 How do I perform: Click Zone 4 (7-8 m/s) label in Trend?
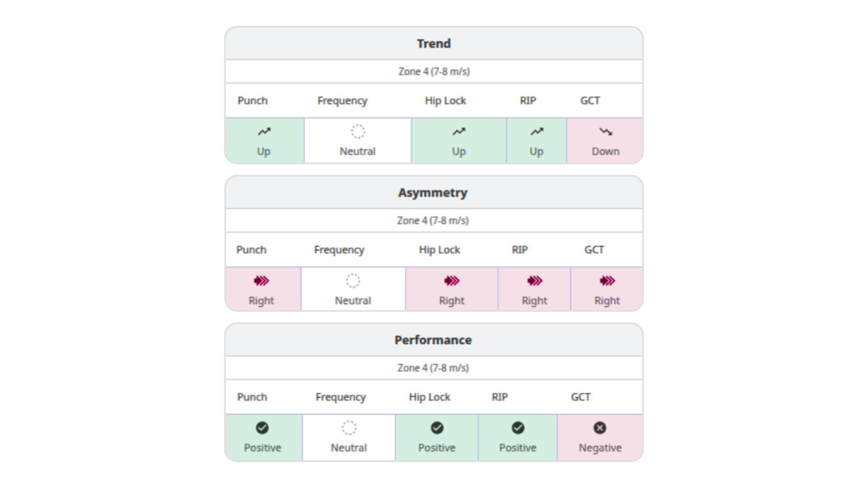tap(434, 71)
